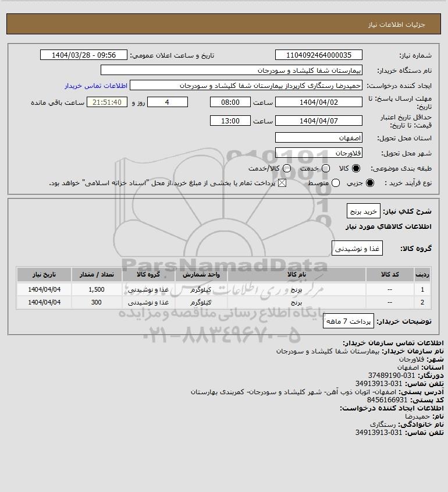Click row number 2 in the ردیف column
The width and height of the screenshot is (448, 492).
coord(422,303)
